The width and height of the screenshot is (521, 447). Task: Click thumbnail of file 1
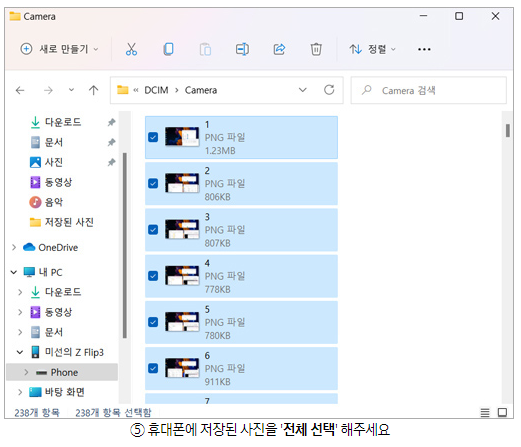pos(182,137)
